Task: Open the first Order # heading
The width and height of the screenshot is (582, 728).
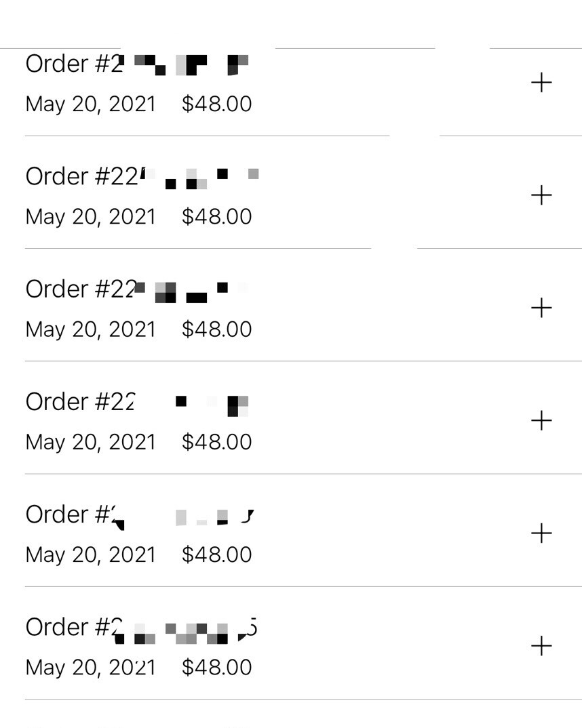Action: click(138, 64)
